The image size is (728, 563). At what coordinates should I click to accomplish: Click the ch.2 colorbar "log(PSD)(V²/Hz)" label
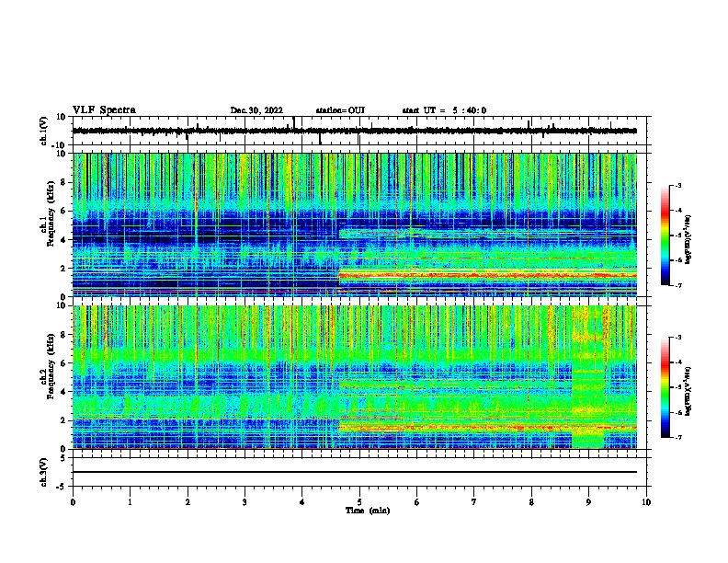click(x=689, y=391)
